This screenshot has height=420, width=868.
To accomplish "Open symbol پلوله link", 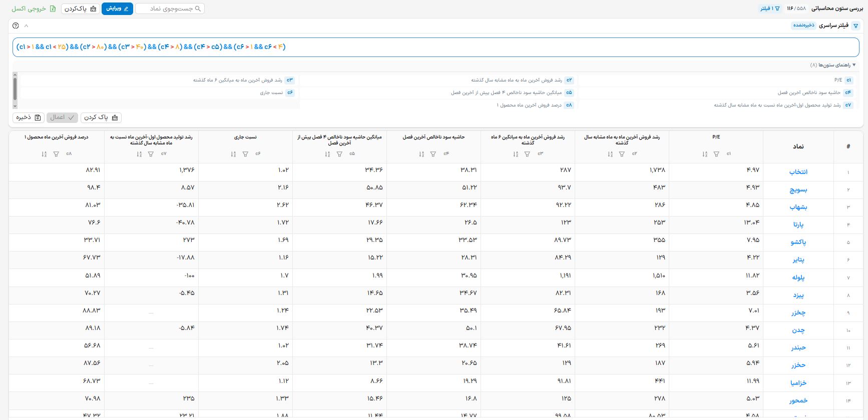I will coord(798,277).
